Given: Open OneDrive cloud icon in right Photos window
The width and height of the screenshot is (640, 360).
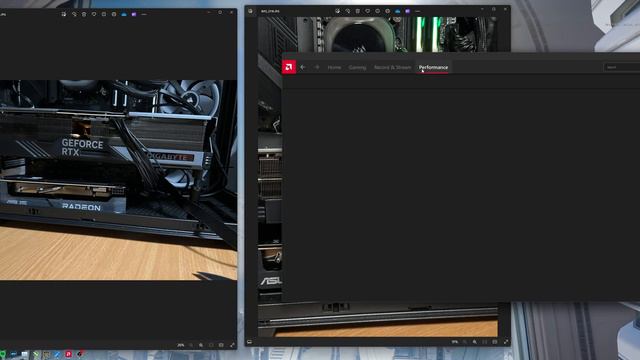Looking at the screenshot, I should click(398, 11).
